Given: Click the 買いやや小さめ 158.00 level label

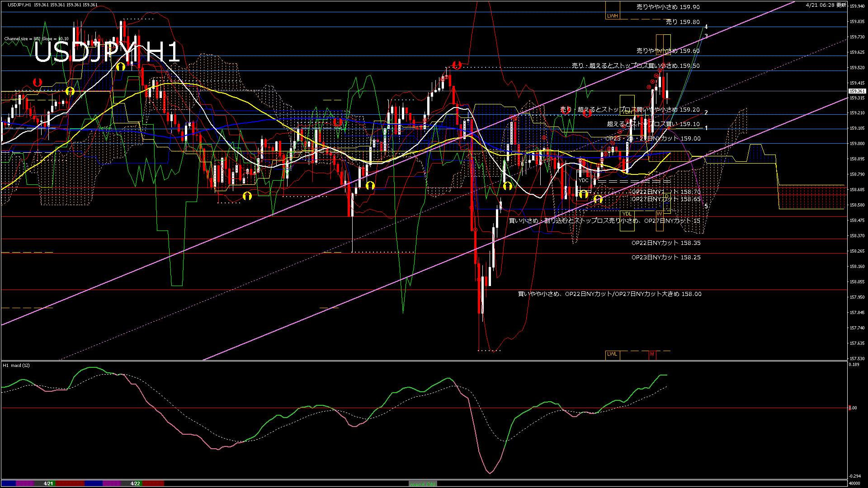Looking at the screenshot, I should pos(609,294).
